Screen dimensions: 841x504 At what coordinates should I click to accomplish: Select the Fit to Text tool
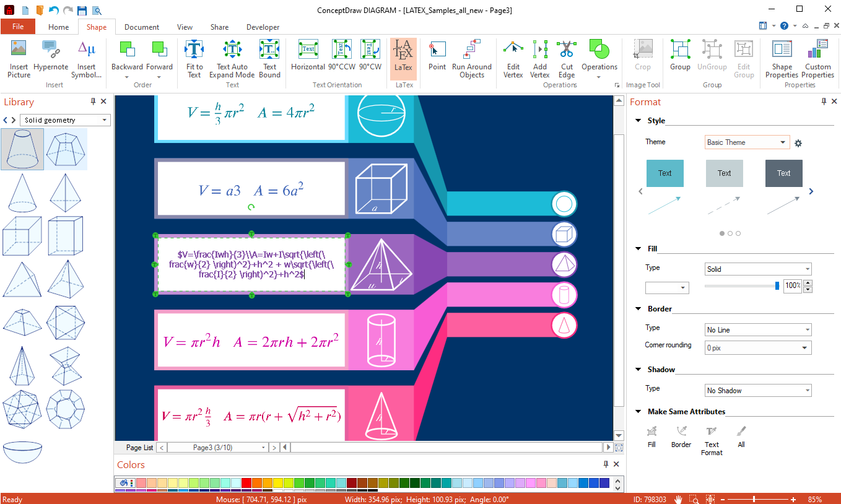click(x=194, y=59)
